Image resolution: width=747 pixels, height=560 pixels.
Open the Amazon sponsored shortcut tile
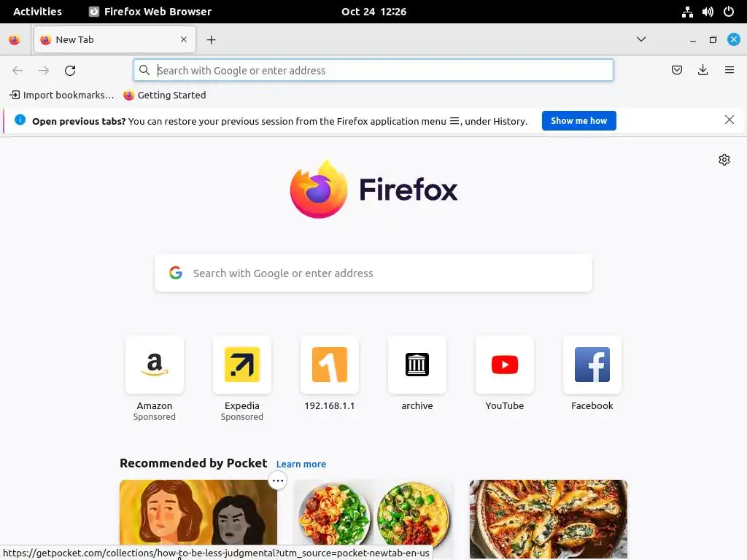click(155, 365)
